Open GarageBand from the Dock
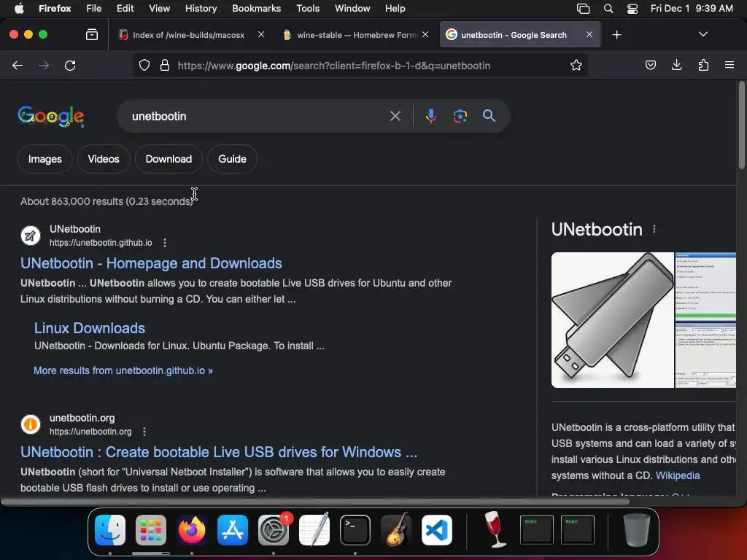Screen dimensions: 747x560 click(396, 529)
